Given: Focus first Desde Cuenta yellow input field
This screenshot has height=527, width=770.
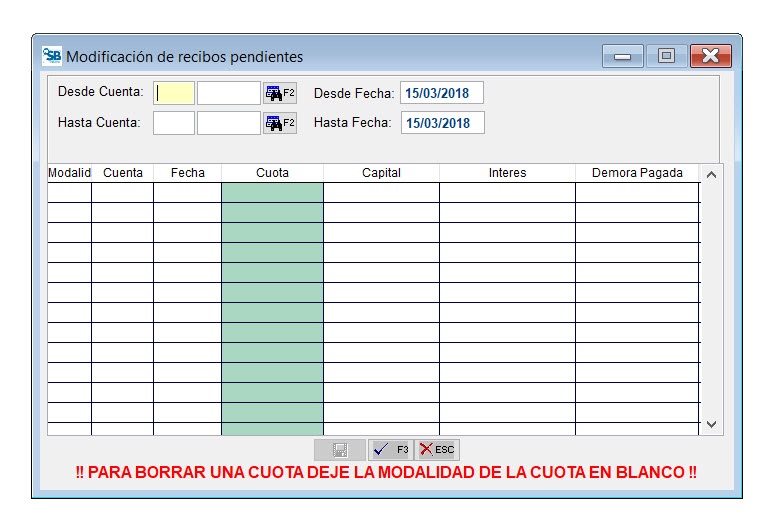Looking at the screenshot, I should tap(174, 93).
